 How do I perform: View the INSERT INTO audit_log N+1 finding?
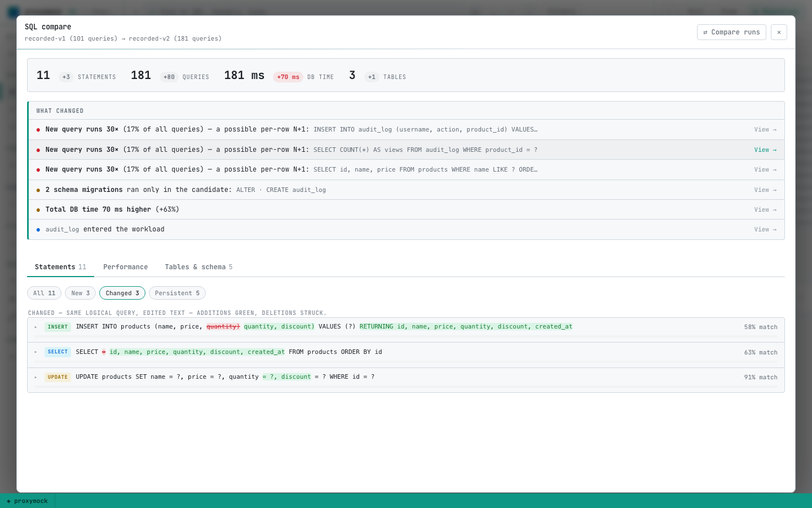coord(765,130)
